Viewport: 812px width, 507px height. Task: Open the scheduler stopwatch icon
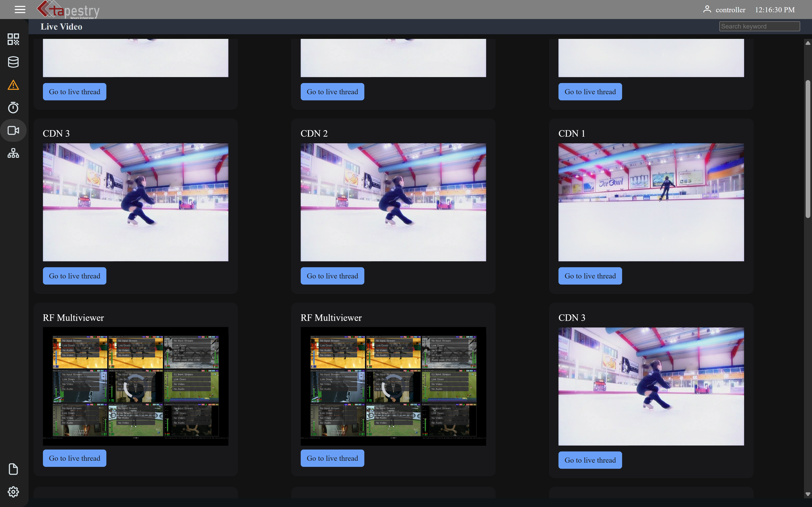tap(13, 107)
